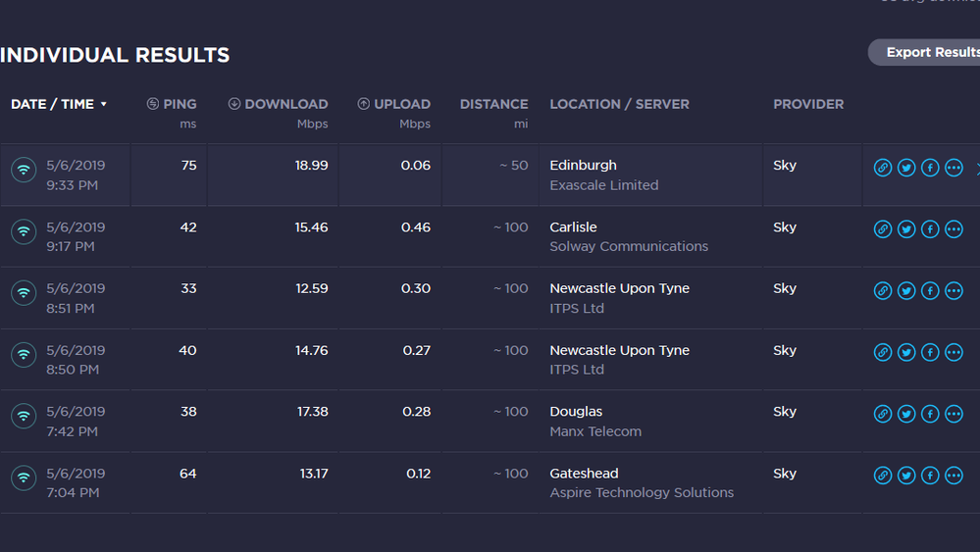Copy link icon for the Edinburgh result

[883, 168]
